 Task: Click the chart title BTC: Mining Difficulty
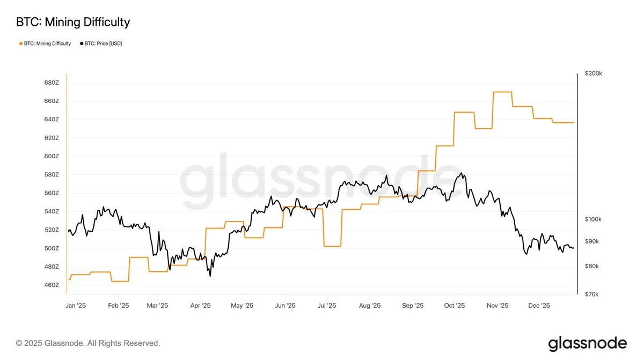[x=73, y=22]
